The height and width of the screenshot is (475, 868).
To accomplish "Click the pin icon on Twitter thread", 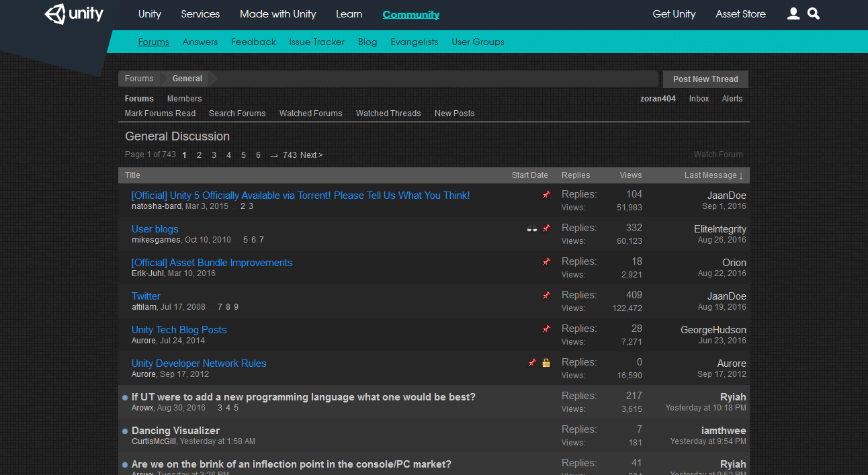I will tap(546, 296).
